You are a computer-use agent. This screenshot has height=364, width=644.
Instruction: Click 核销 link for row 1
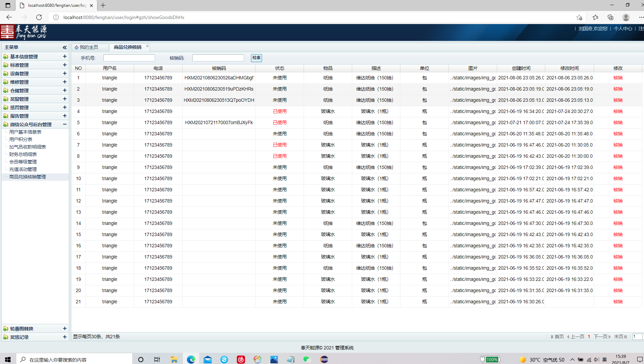618,78
